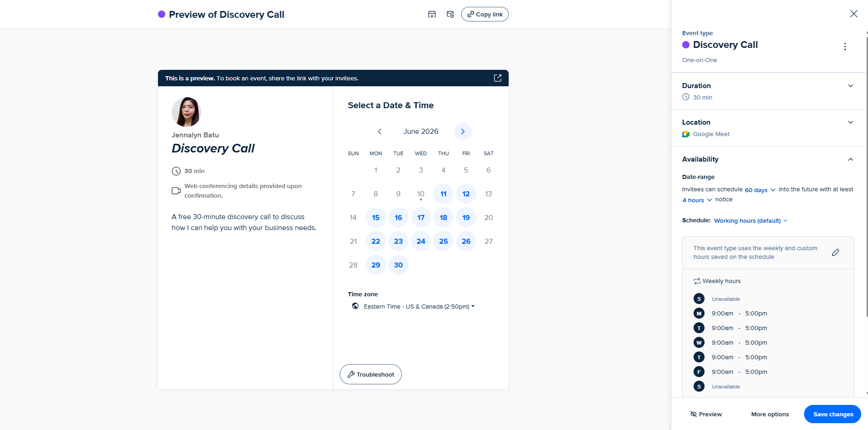This screenshot has width=868, height=430.
Task: Collapse the Availability section
Action: tap(851, 159)
